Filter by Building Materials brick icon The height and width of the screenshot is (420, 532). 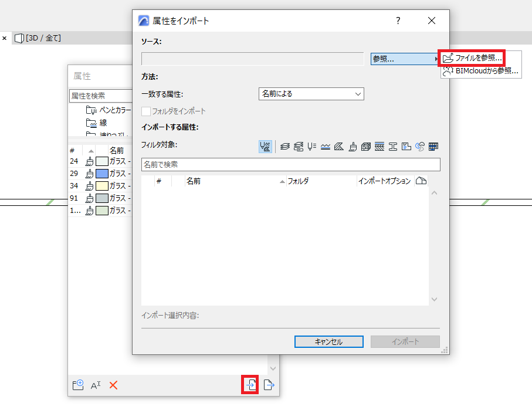366,147
